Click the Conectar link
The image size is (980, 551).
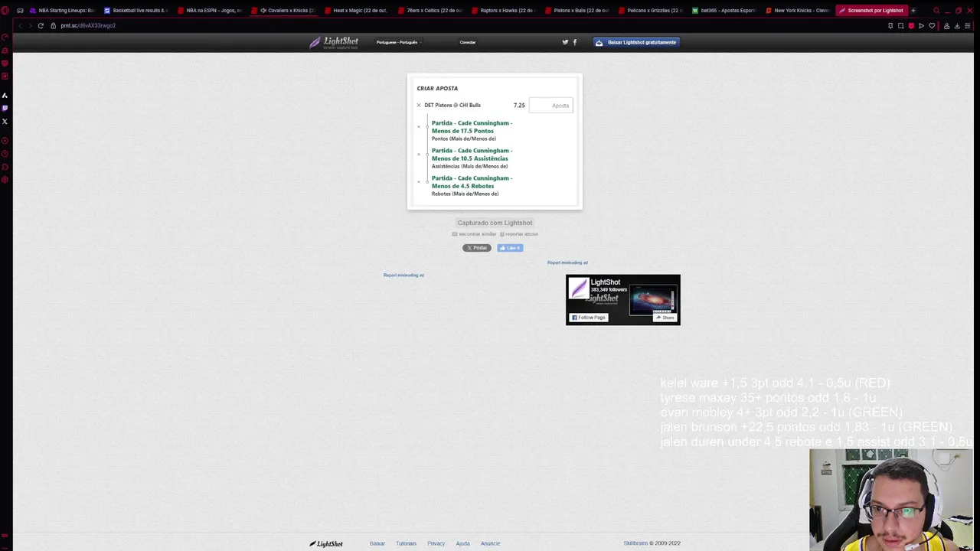[468, 42]
